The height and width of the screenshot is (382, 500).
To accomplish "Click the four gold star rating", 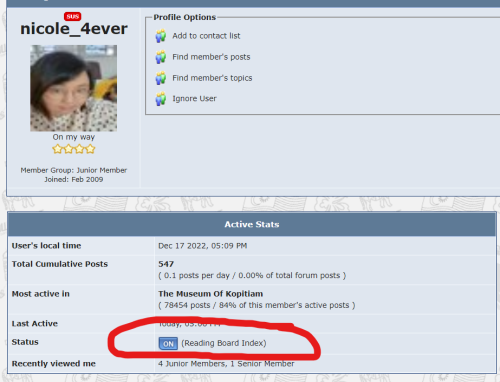I will (74, 149).
